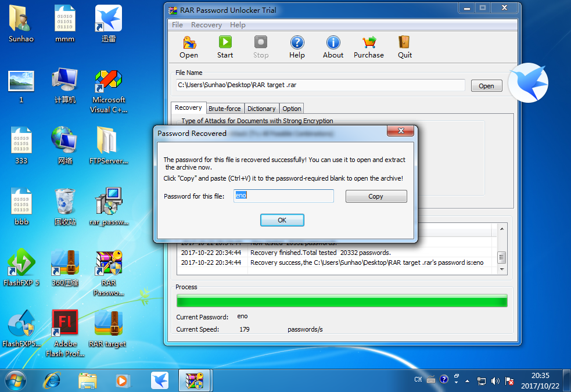Open media player from taskbar
This screenshot has width=571, height=392.
[x=123, y=381]
